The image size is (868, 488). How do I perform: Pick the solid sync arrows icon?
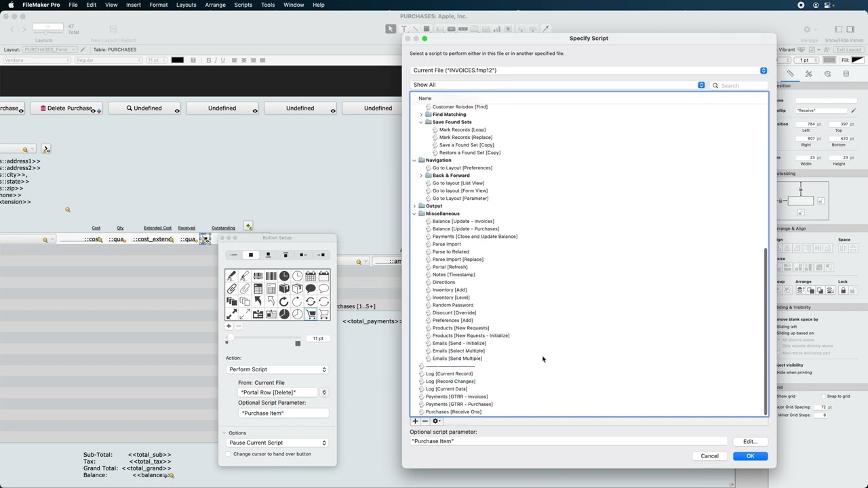(311, 302)
